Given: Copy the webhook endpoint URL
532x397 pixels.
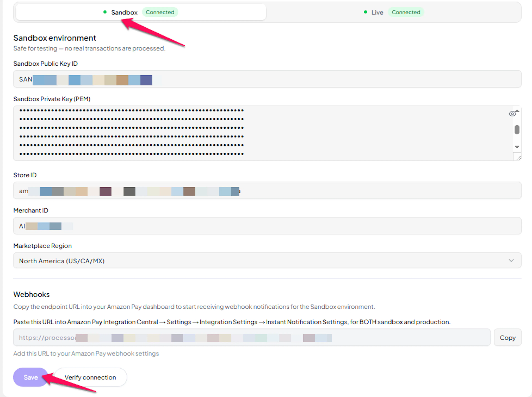Looking at the screenshot, I should (x=507, y=338).
